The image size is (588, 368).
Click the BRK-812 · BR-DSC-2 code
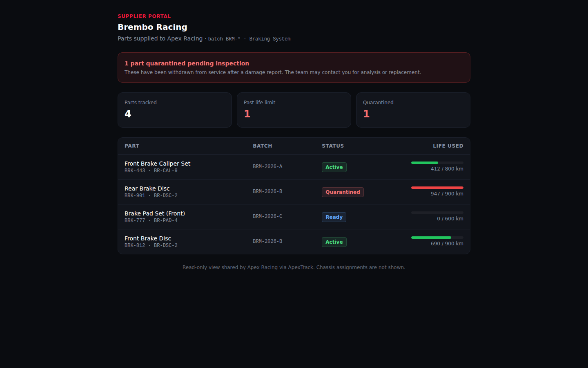pyautogui.click(x=151, y=245)
